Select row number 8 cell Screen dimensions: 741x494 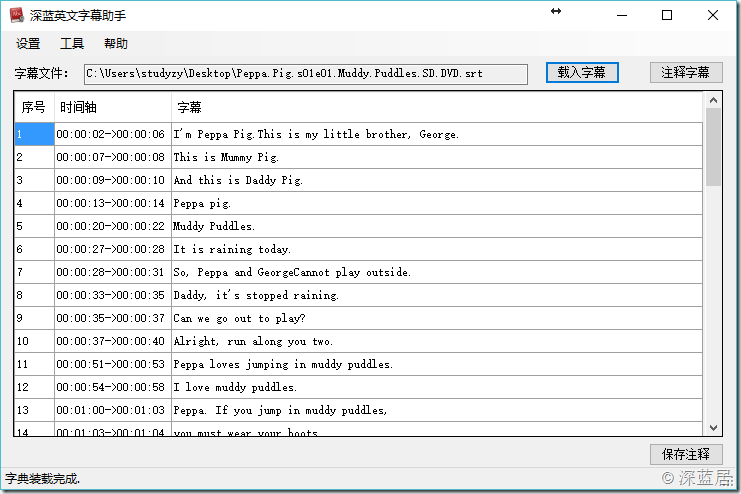[34, 295]
